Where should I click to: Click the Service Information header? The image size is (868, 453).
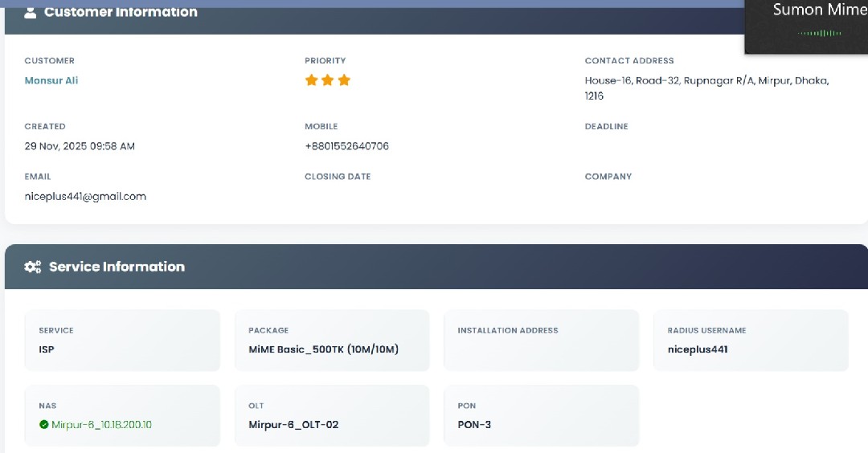434,267
